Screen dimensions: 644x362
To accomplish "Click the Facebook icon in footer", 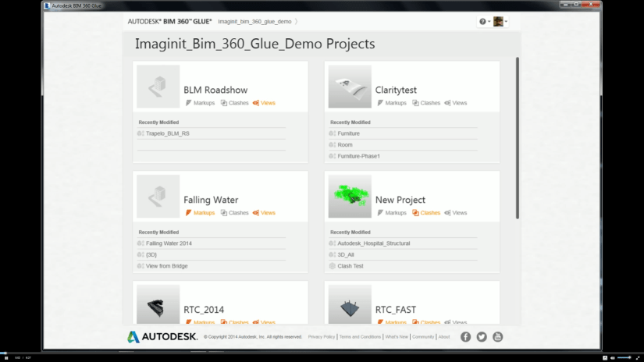I will (465, 337).
